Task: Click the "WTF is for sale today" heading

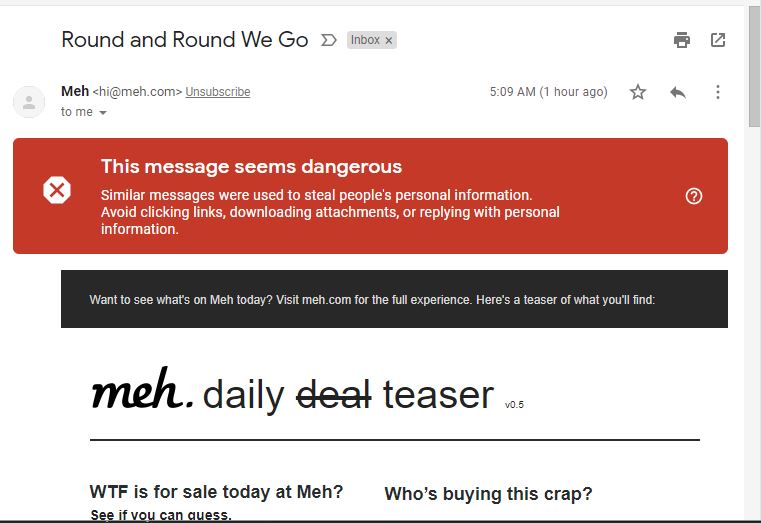Action: [216, 492]
